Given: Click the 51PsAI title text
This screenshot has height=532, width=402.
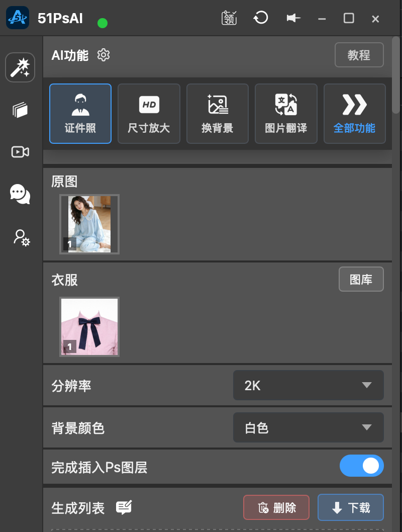Looking at the screenshot, I should [x=60, y=18].
